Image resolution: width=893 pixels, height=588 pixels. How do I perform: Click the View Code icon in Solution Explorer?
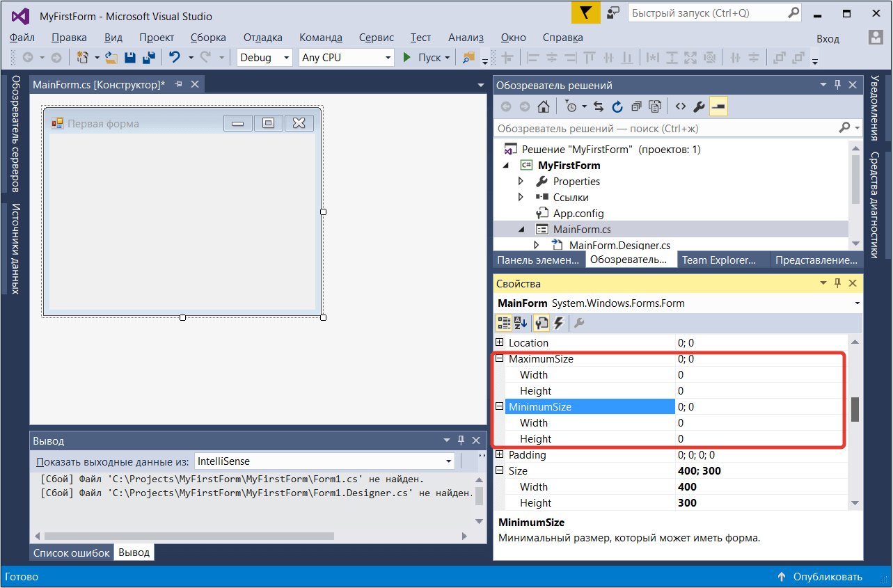681,106
